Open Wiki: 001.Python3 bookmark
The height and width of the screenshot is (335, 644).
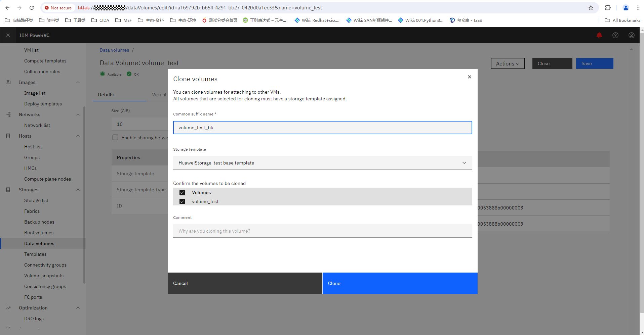pyautogui.click(x=420, y=20)
